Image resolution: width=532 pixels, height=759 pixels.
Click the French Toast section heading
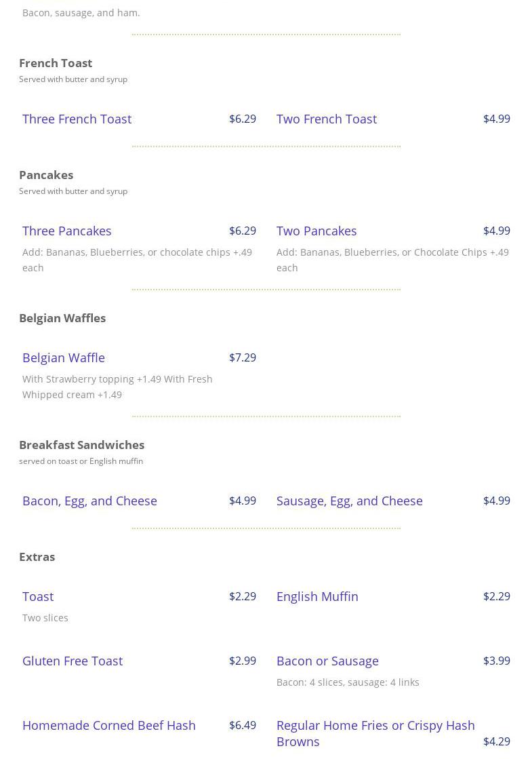pos(56,62)
